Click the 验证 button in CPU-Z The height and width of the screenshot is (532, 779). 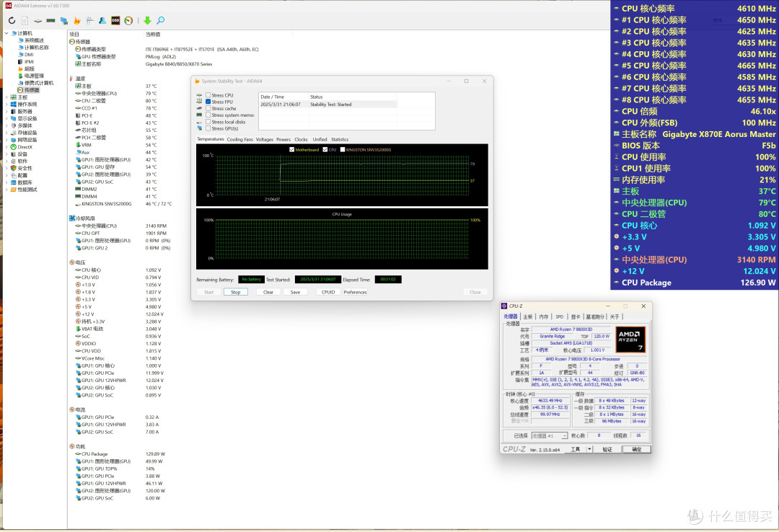coord(607,449)
